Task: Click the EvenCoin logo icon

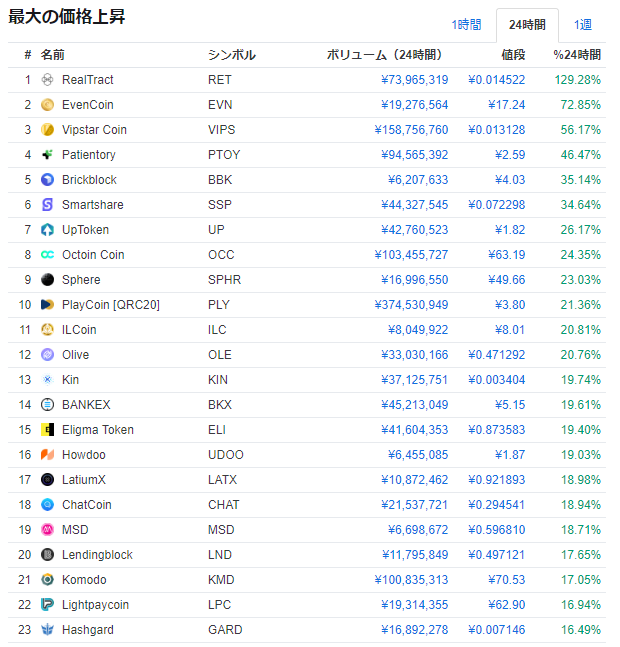Action: [x=47, y=105]
